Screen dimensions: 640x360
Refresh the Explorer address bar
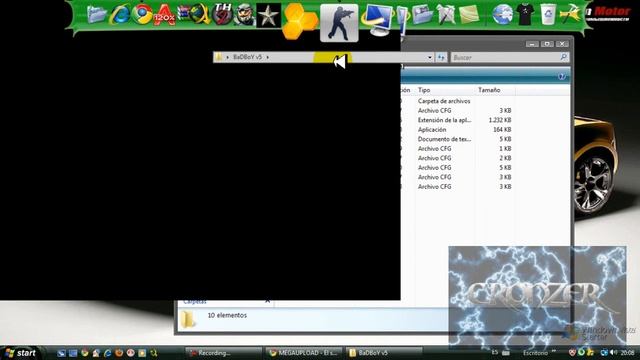tap(441, 57)
